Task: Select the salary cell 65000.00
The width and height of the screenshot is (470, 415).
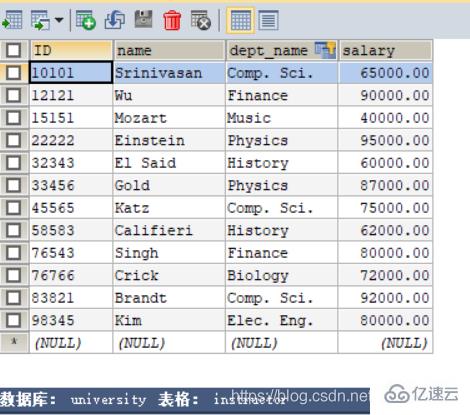Action: point(385,73)
